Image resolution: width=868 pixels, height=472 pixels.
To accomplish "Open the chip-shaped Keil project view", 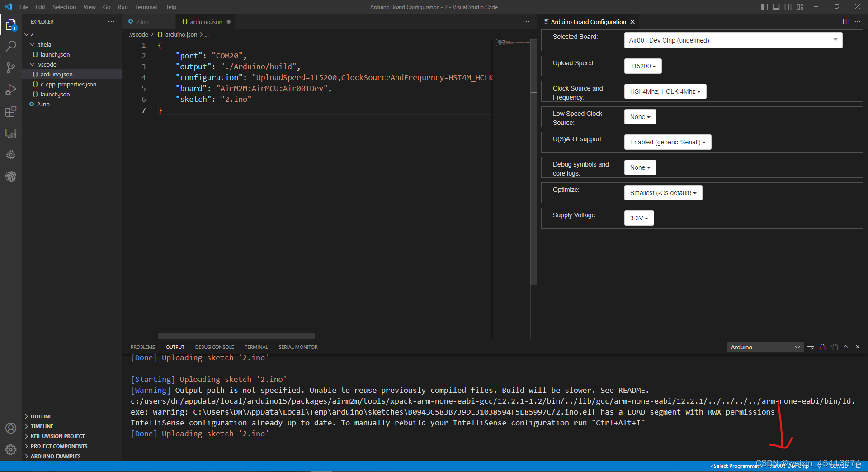I will 11,155.
